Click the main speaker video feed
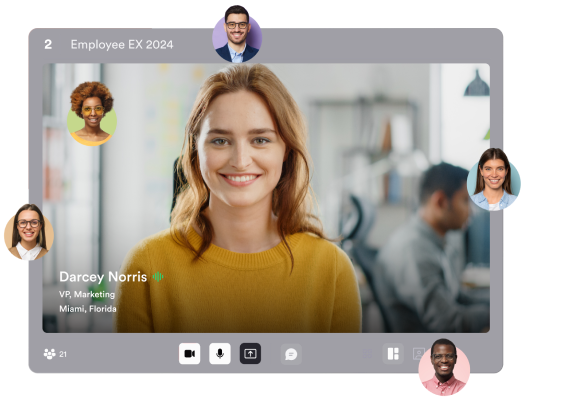Screen dimensions: 586x400 266,198
